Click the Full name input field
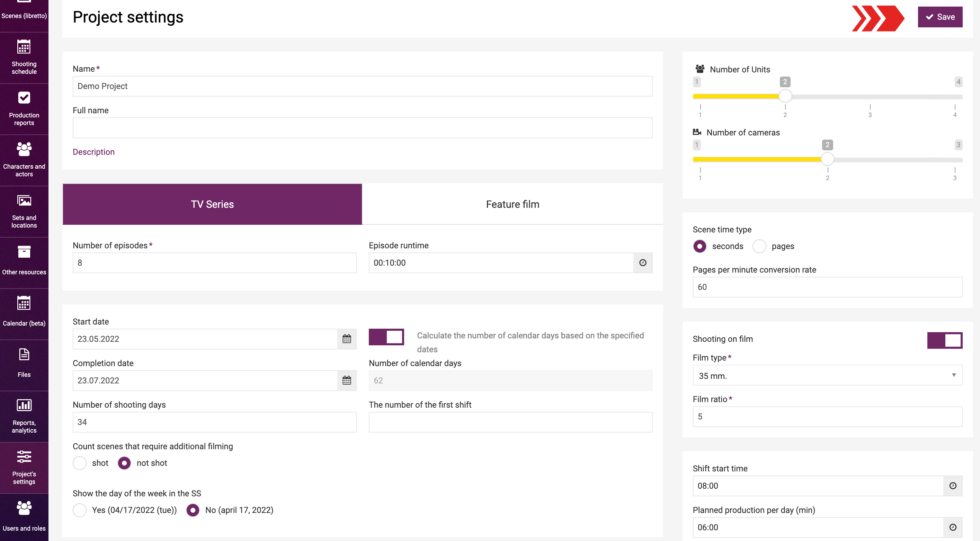This screenshot has width=980, height=541. coord(363,128)
